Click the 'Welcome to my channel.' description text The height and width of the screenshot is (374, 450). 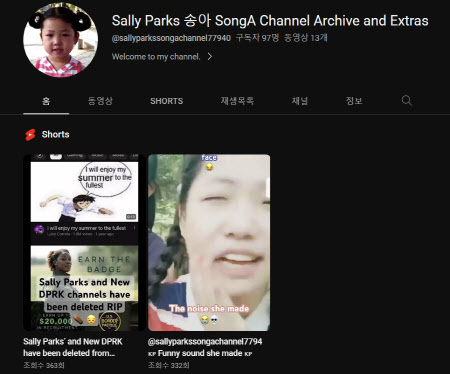156,57
